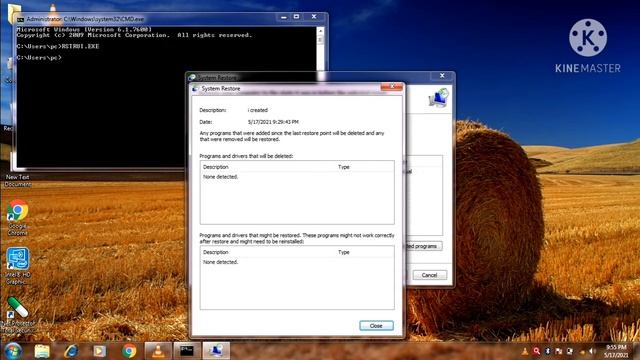Select 'None detected.' in the deleted programs list
Screen dimensions: 640x360
click(220, 177)
